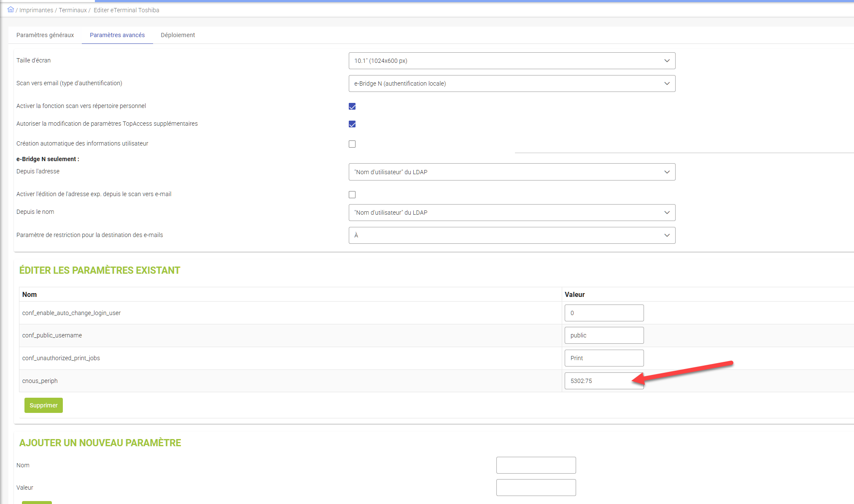This screenshot has height=504, width=854.
Task: Expand the Taille d'écran dropdown
Action: click(512, 61)
